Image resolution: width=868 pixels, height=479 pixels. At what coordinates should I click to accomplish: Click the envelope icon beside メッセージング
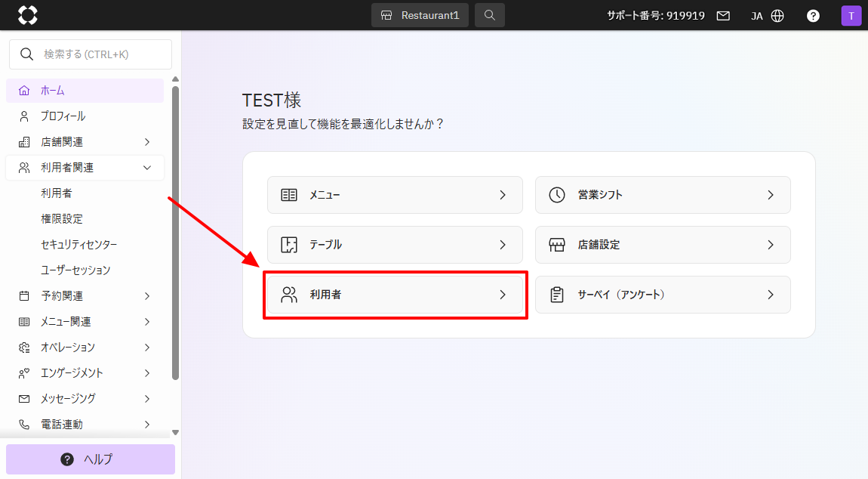[x=24, y=399]
